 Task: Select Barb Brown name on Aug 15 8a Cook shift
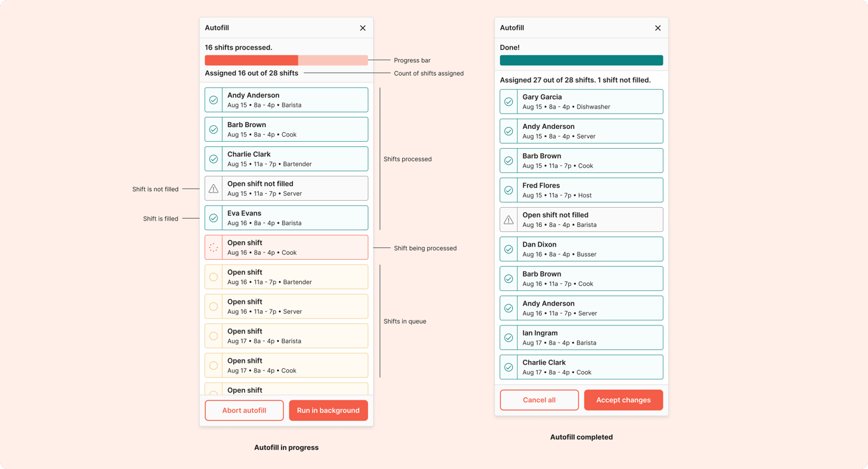[x=247, y=125]
